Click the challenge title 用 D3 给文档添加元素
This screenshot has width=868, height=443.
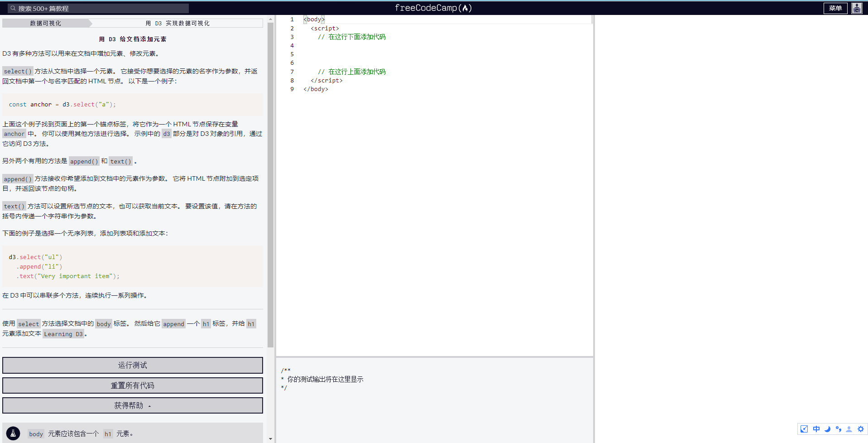[x=133, y=39]
